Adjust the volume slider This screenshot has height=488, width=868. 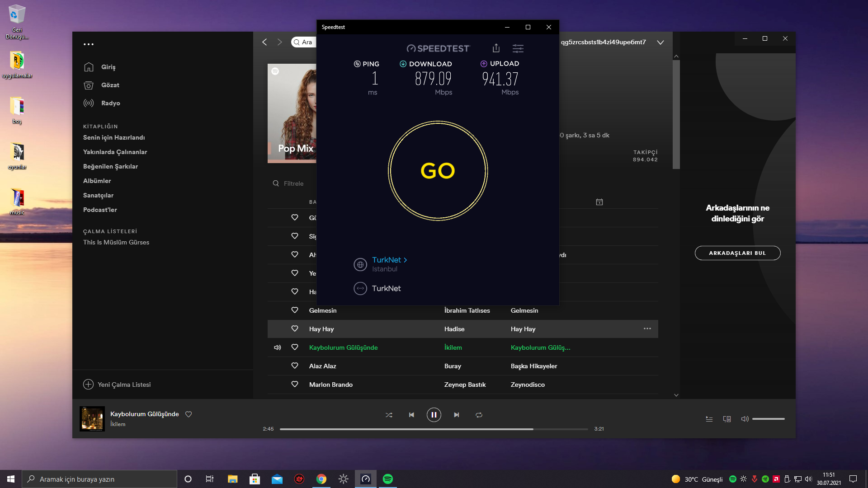[x=768, y=419]
